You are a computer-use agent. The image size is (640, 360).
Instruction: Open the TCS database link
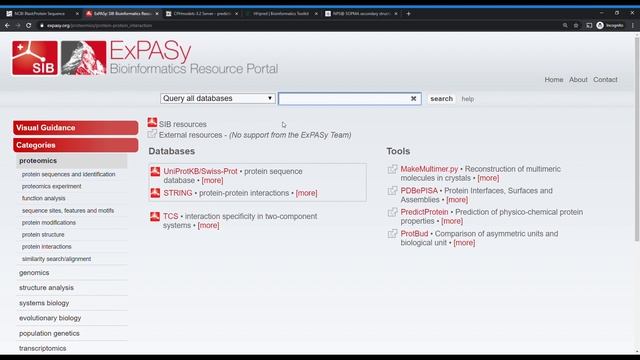(171, 216)
